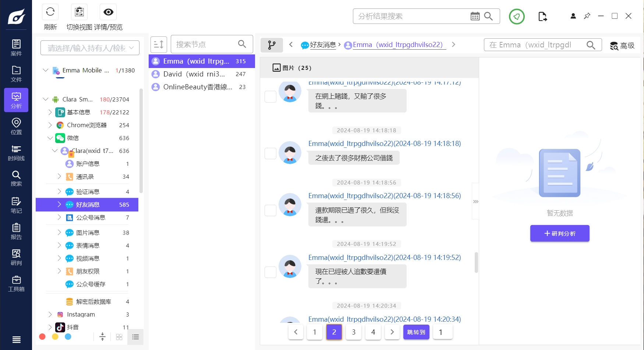644x350 pixels.
Task: Check the 14:18:18 finance company message
Action: [x=270, y=153]
